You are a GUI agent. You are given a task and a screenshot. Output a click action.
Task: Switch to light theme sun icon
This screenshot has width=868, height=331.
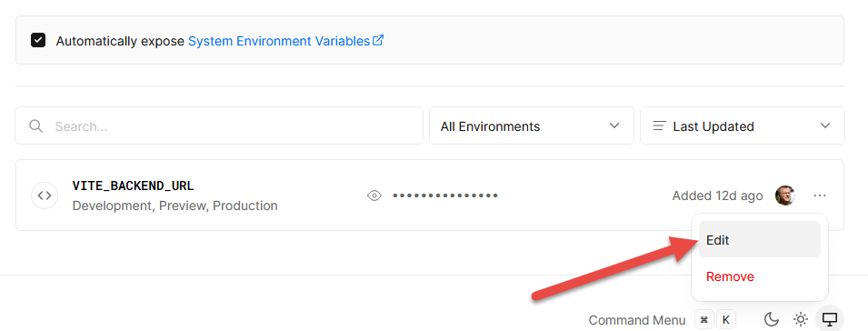(x=801, y=319)
